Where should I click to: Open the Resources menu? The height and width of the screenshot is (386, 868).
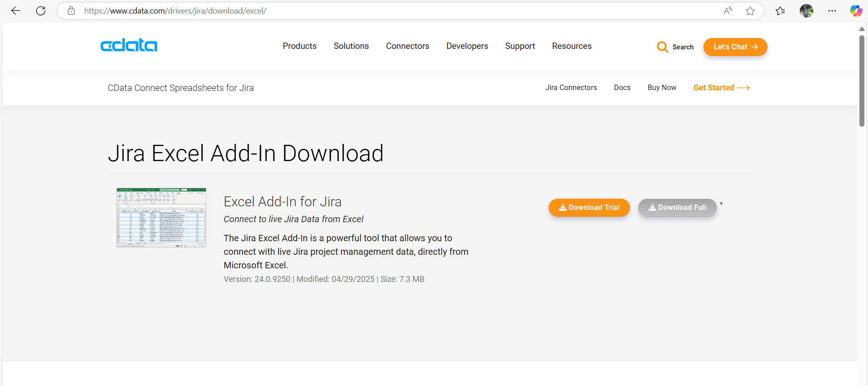(572, 46)
